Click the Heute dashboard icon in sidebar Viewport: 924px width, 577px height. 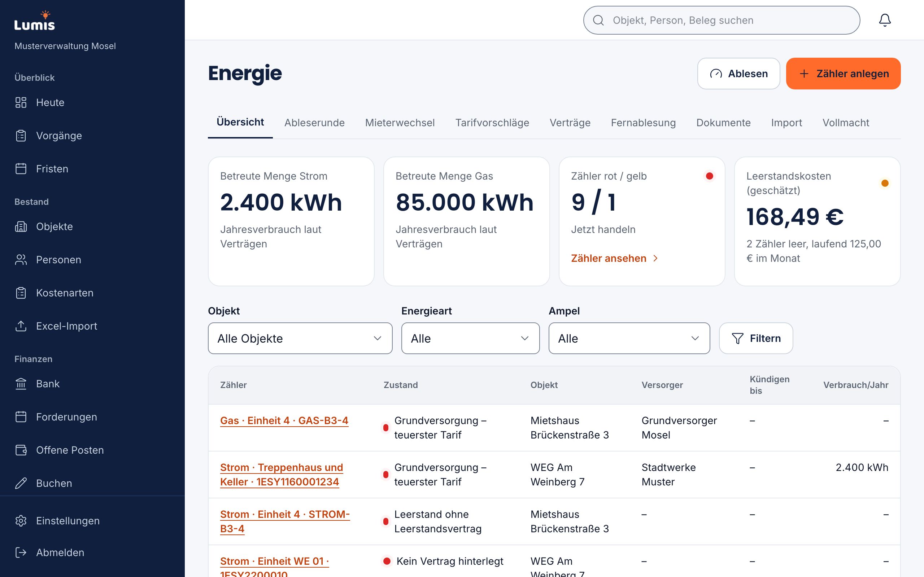21,102
